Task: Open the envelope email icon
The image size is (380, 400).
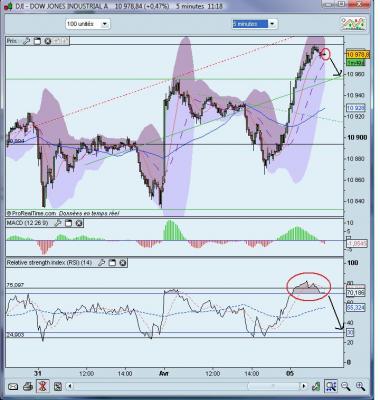Action: tap(13, 387)
